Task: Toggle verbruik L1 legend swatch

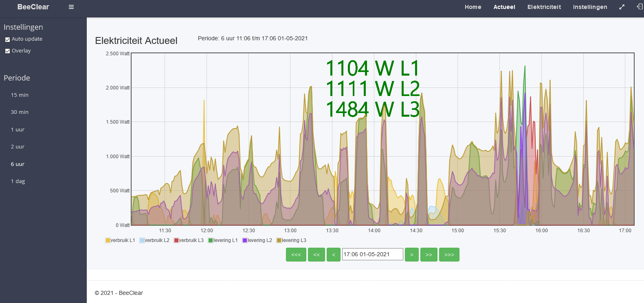Action: 108,240
